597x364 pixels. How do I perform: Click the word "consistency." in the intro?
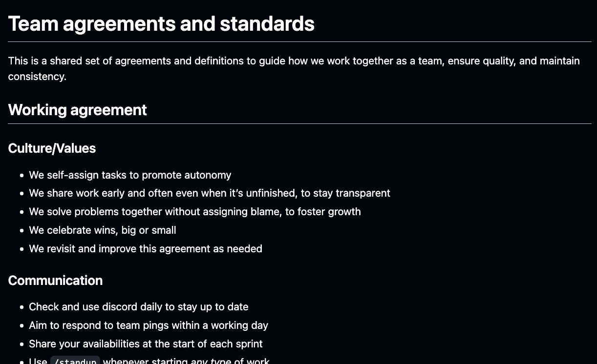tap(37, 77)
